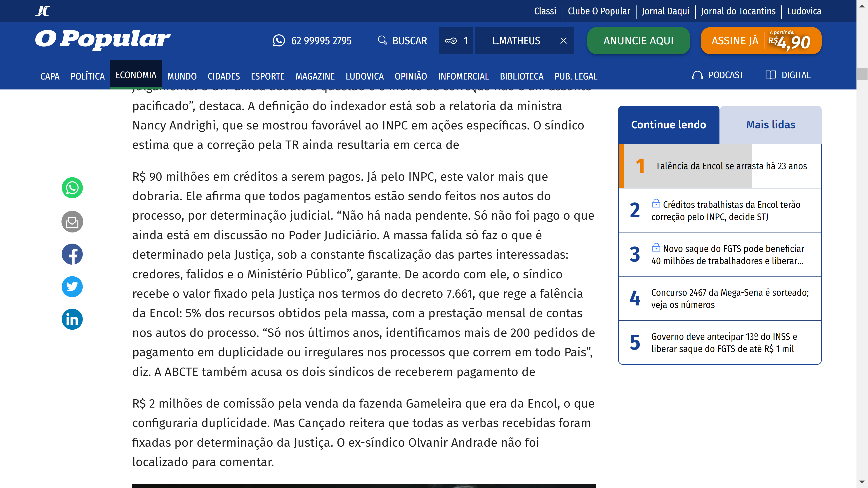
Task: Switch to the Mais lidas tab
Action: coord(770,125)
